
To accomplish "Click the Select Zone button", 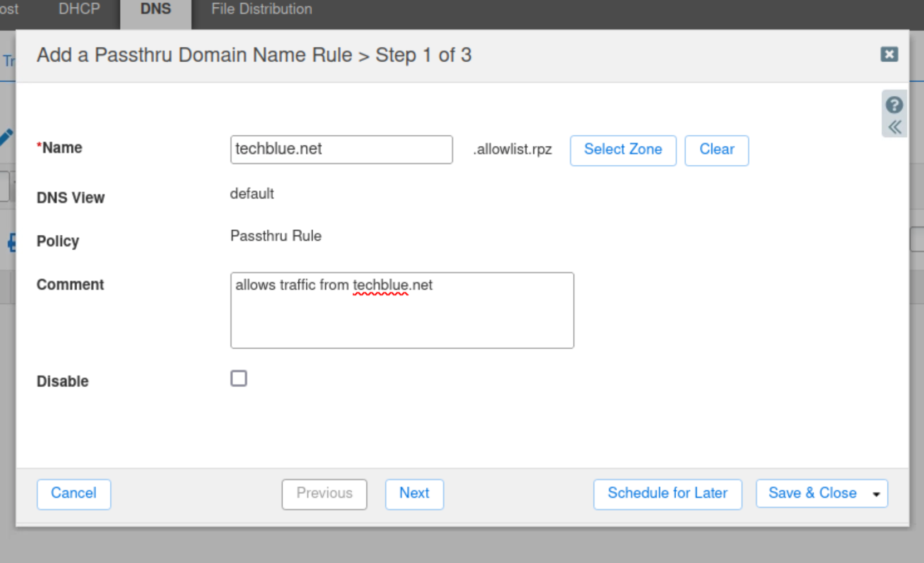I will [622, 150].
